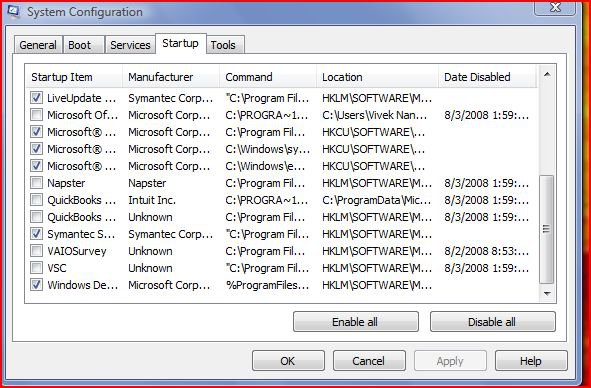Click the vertical scrollbar thumb
The image size is (591, 388).
[547, 229]
